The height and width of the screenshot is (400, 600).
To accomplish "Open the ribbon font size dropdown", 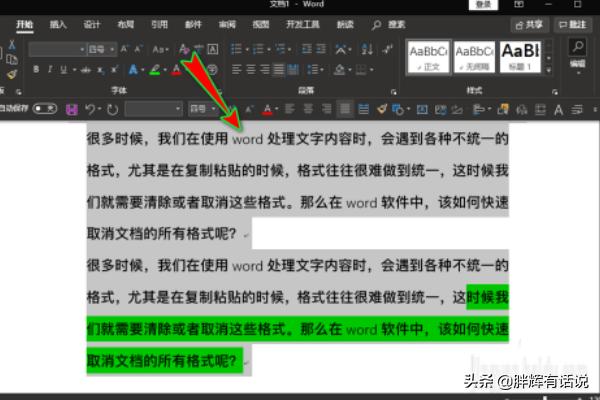I will coord(101,49).
